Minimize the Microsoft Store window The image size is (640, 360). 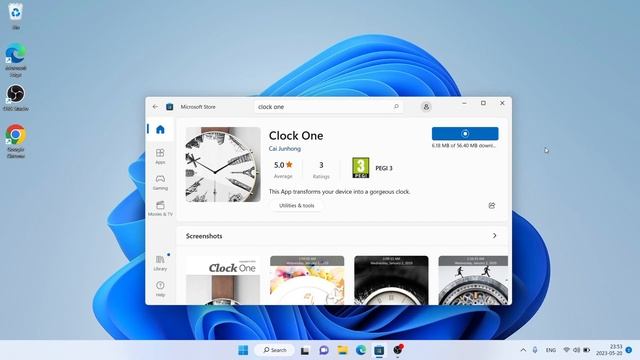coord(464,103)
